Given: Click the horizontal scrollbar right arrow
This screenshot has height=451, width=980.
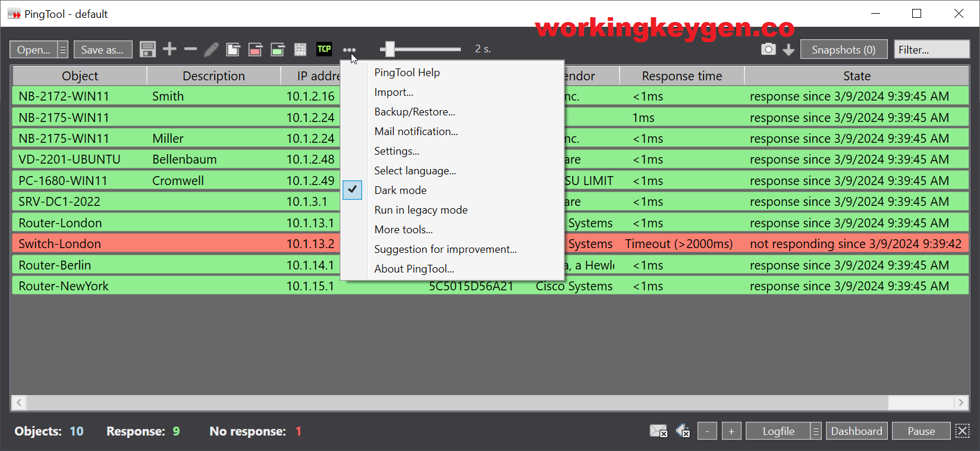Looking at the screenshot, I should coord(961,403).
